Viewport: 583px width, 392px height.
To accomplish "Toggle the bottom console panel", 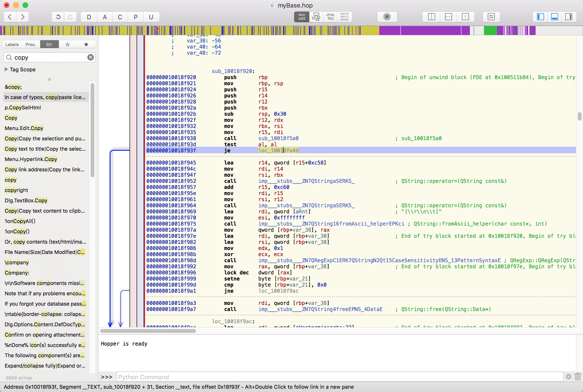I will (555, 17).
